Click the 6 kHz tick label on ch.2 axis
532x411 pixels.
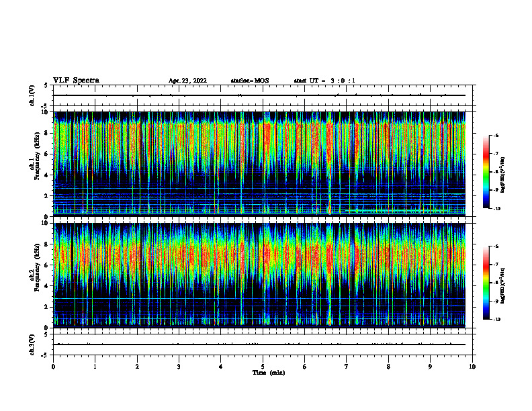[47, 265]
